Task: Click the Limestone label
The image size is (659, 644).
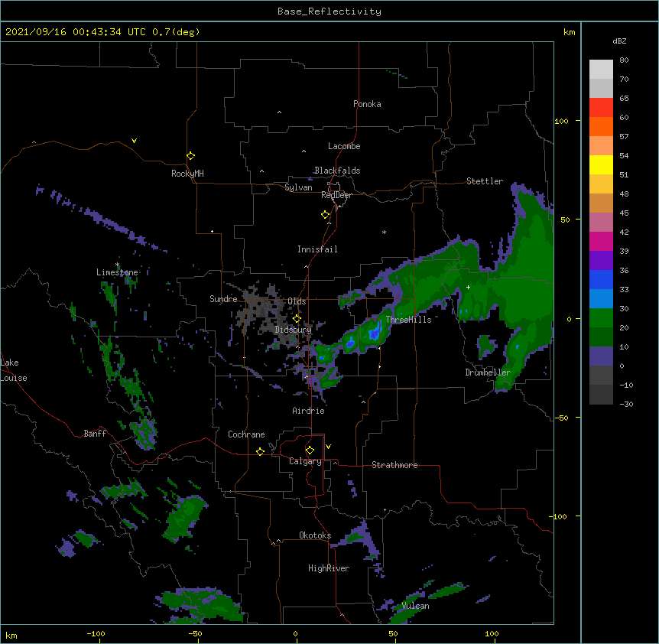Action: tap(117, 272)
